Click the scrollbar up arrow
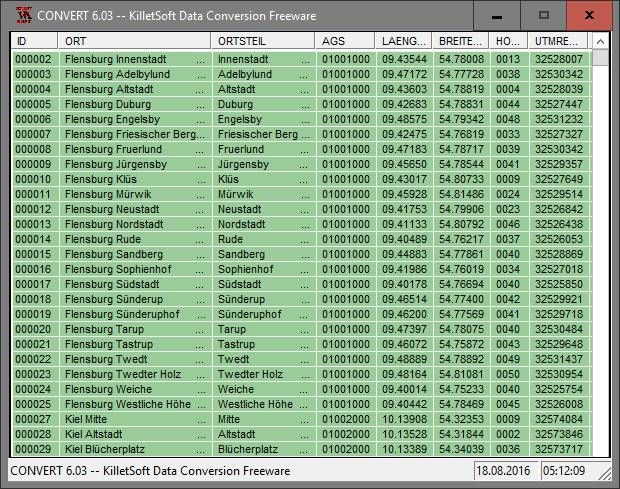Image resolution: width=620 pixels, height=489 pixels. (600, 42)
